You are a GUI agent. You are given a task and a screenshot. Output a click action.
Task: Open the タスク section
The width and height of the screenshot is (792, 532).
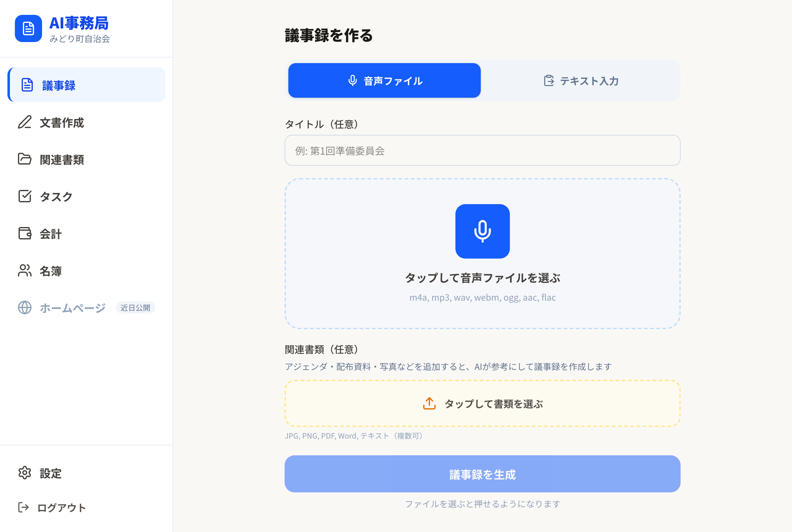[x=86, y=196]
